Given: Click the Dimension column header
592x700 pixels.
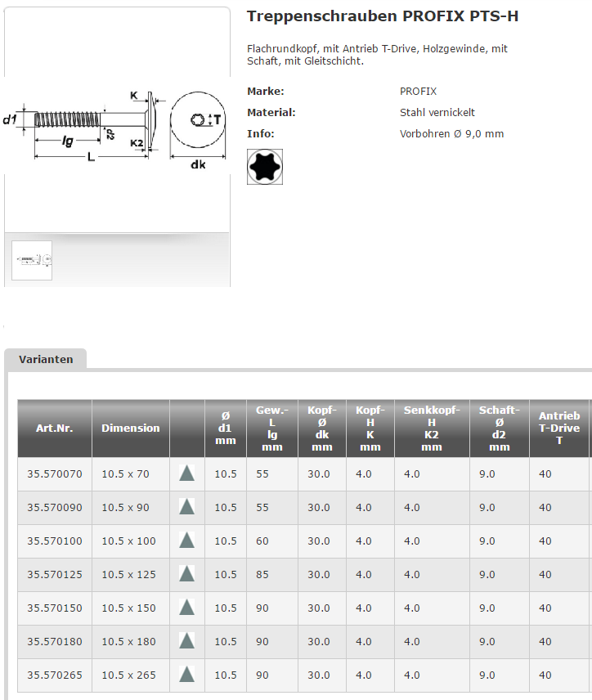Looking at the screenshot, I should tap(130, 428).
